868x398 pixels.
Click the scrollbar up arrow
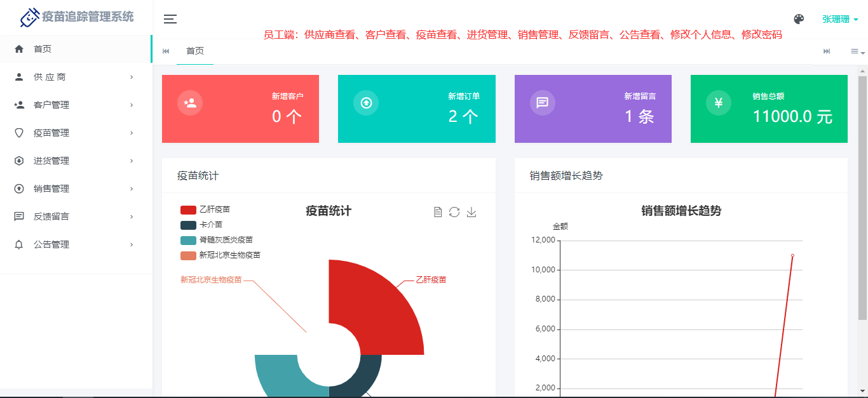tap(862, 70)
